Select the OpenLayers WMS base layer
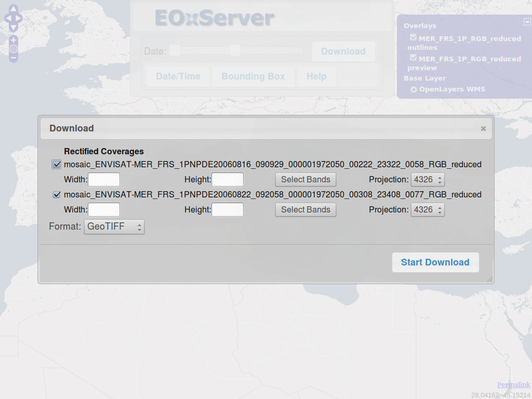The height and width of the screenshot is (399, 532). [x=414, y=89]
